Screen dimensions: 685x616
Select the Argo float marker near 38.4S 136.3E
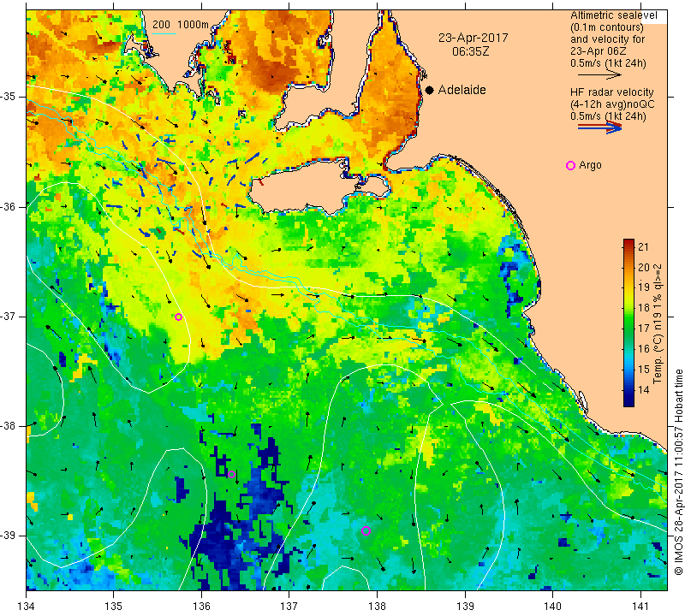[x=232, y=475]
